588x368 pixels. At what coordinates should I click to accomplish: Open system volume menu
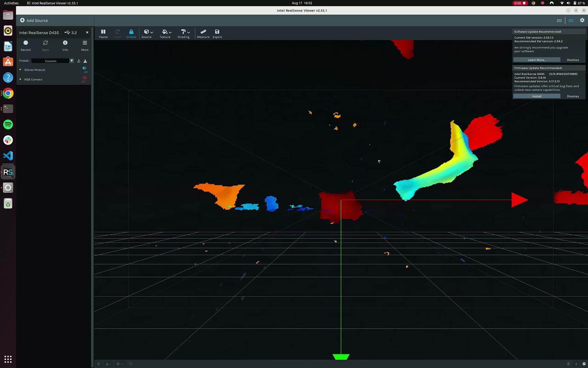click(568, 3)
